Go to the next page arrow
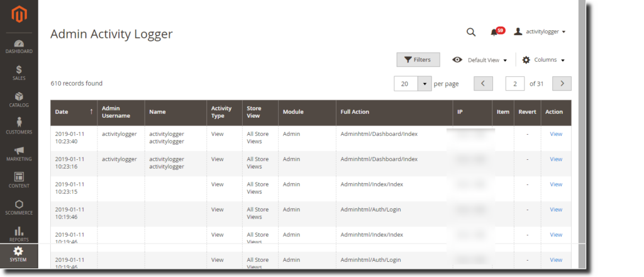The width and height of the screenshot is (644, 277). coord(562,84)
